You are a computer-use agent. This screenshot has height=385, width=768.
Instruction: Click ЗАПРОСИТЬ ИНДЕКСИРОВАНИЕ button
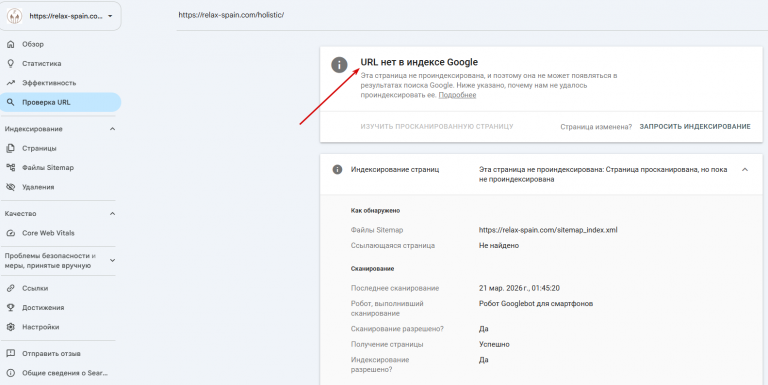point(695,126)
